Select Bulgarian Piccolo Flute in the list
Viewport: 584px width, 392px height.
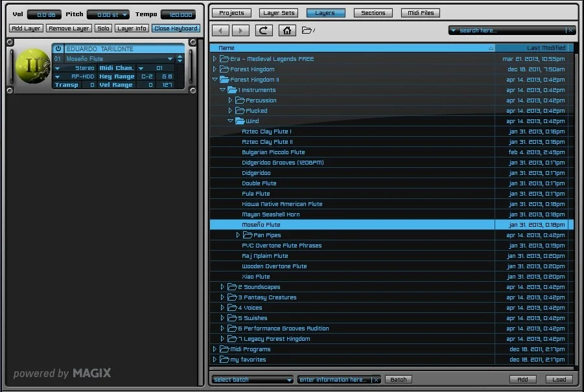point(274,152)
